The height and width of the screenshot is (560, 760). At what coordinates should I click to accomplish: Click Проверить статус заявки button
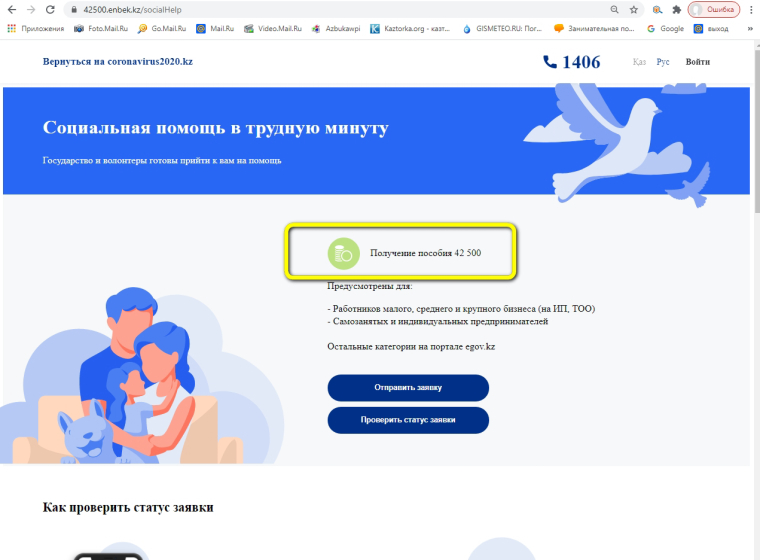pyautogui.click(x=408, y=420)
